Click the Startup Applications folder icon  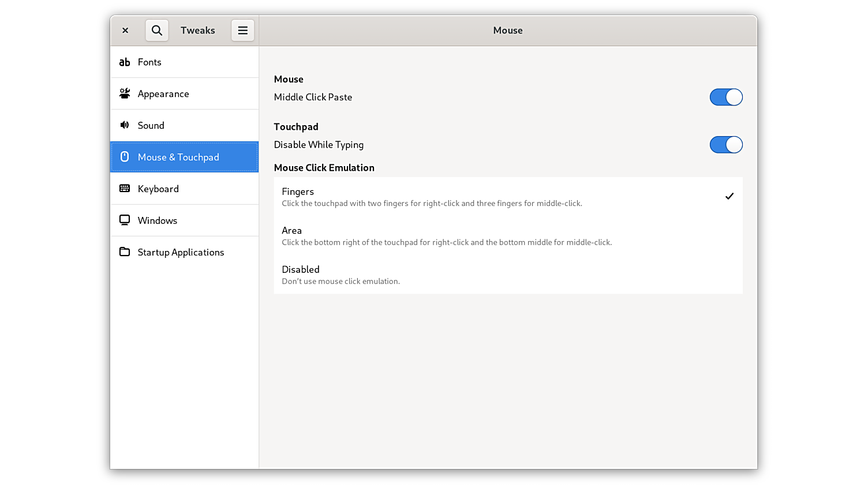125,252
